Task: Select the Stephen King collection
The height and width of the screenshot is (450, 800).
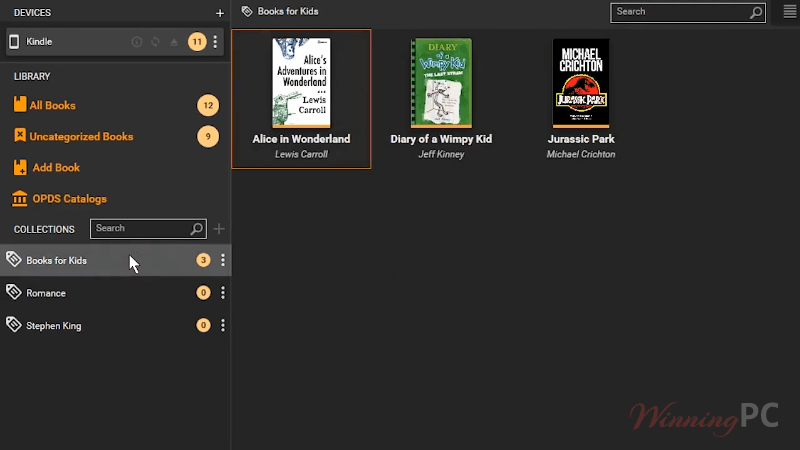Action: (115, 326)
